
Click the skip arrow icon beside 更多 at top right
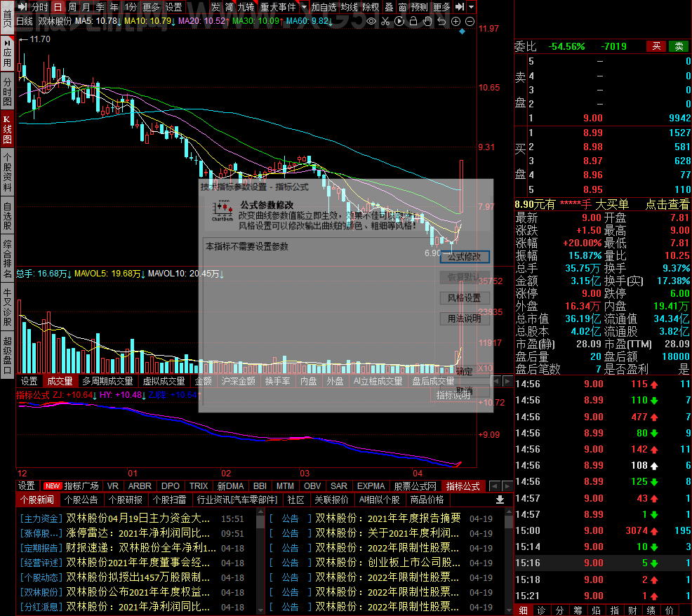pyautogui.click(x=460, y=6)
